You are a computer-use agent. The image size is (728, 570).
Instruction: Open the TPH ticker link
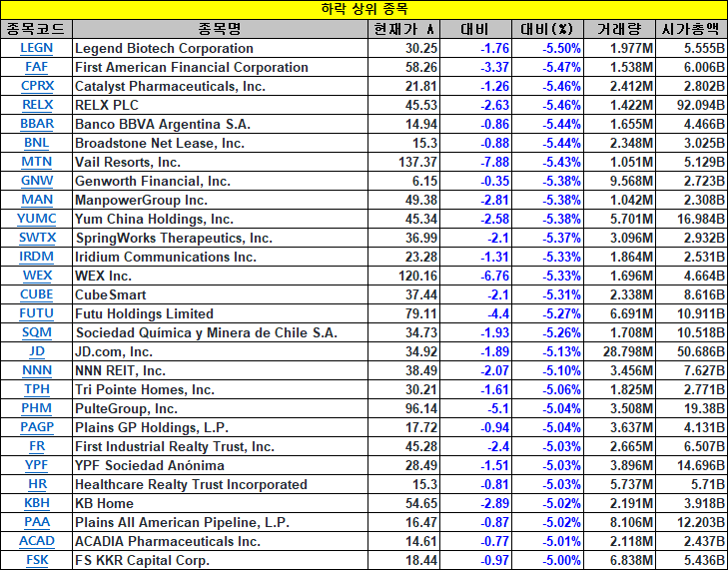[x=37, y=389]
